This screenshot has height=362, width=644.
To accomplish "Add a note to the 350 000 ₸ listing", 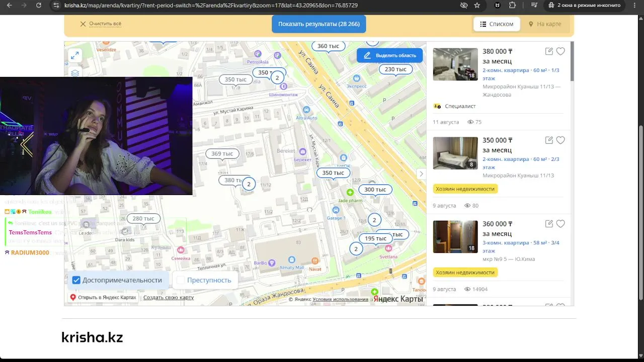I will [549, 140].
